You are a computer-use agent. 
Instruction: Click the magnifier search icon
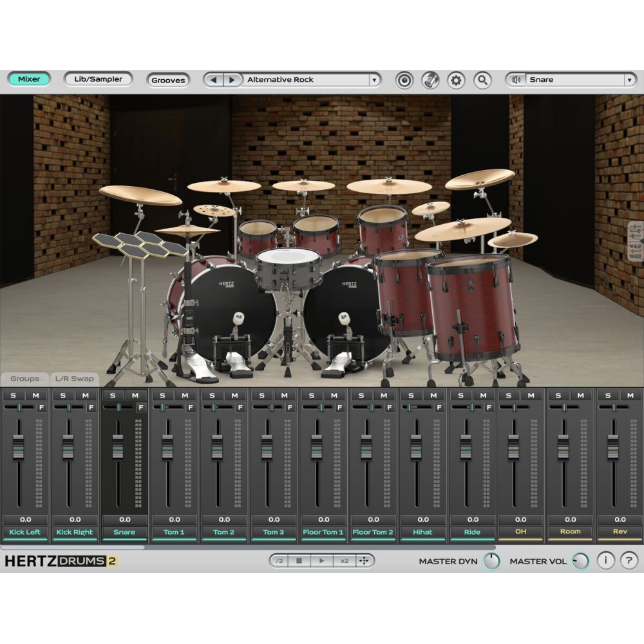[482, 80]
